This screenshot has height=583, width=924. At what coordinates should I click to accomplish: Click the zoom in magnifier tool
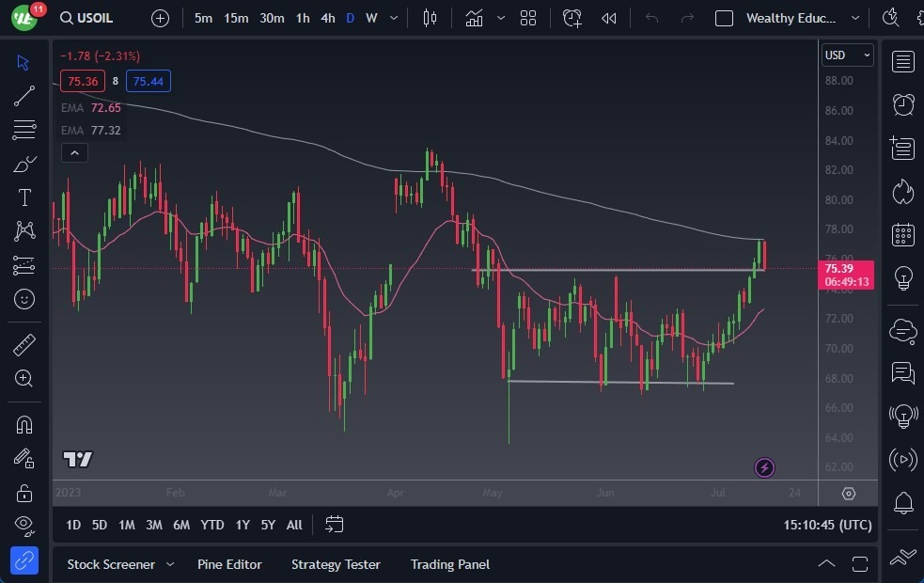pyautogui.click(x=24, y=378)
